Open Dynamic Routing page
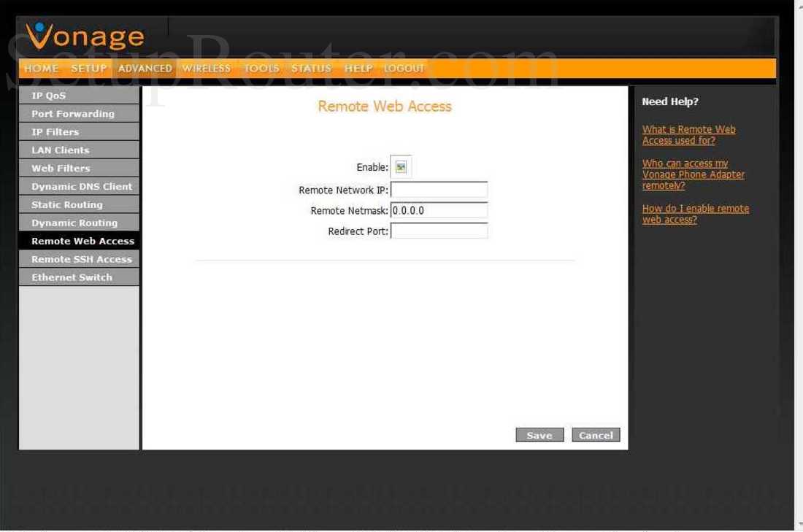Viewport: 803px width, 532px height. point(79,223)
